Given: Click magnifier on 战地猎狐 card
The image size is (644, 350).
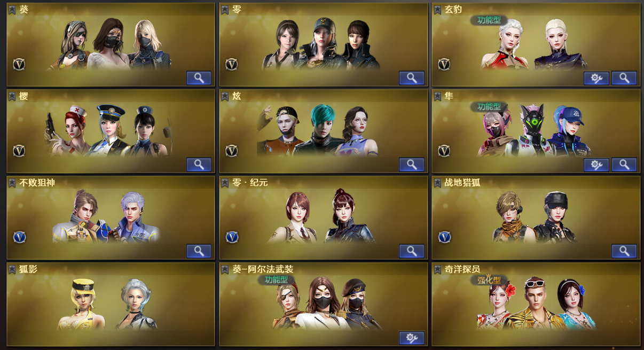Looking at the screenshot, I should tap(624, 251).
